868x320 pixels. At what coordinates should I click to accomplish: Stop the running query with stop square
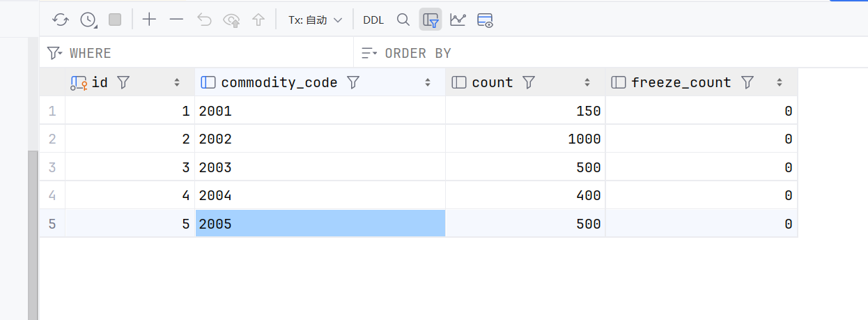[115, 20]
